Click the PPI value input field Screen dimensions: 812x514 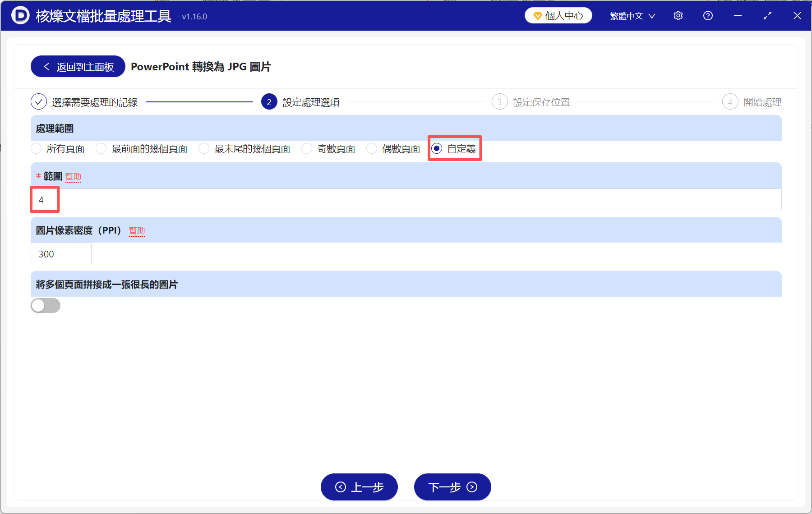tap(61, 253)
